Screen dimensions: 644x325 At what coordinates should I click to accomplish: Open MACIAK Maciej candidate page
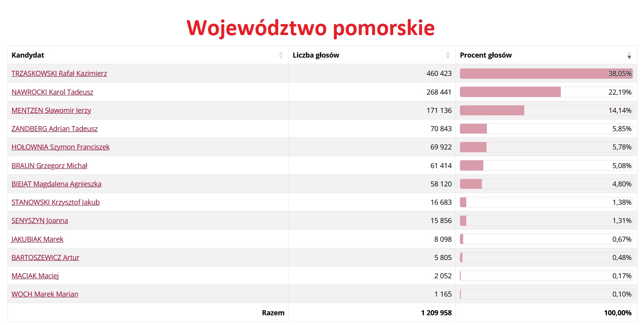(x=35, y=276)
